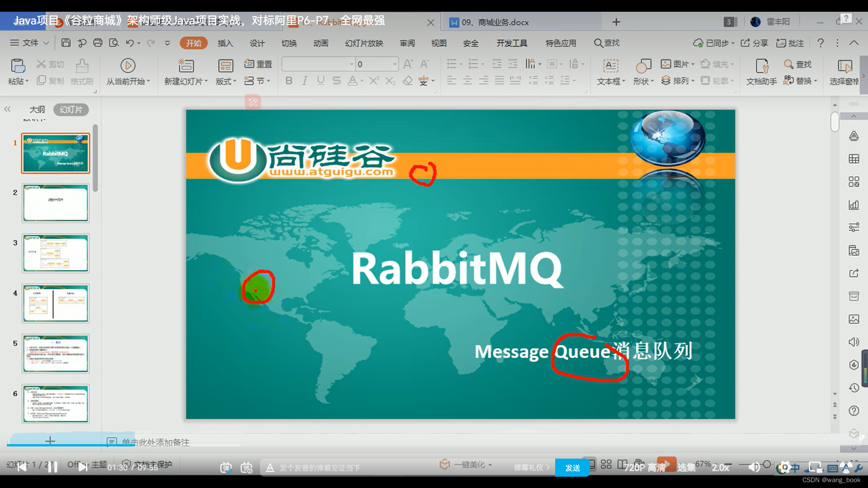Select the 格式刷 format painter
Image resolution: width=868 pixels, height=488 pixels.
point(82,71)
